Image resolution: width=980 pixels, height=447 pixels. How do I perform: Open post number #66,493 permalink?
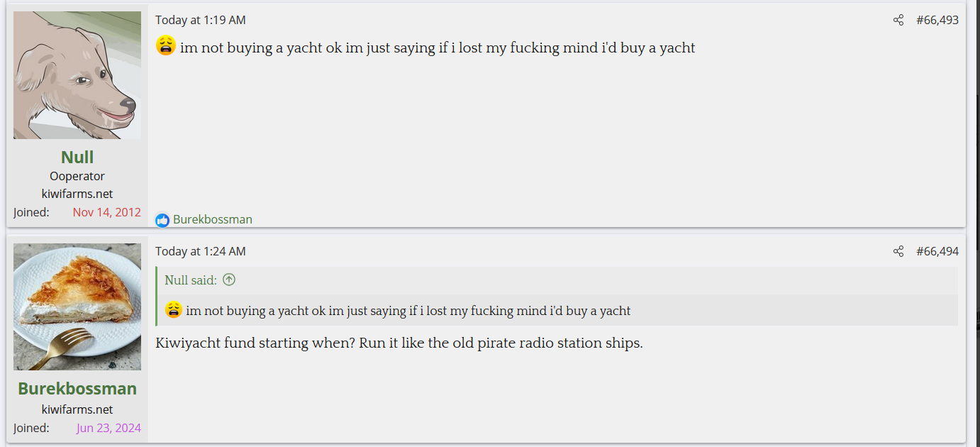pos(937,20)
